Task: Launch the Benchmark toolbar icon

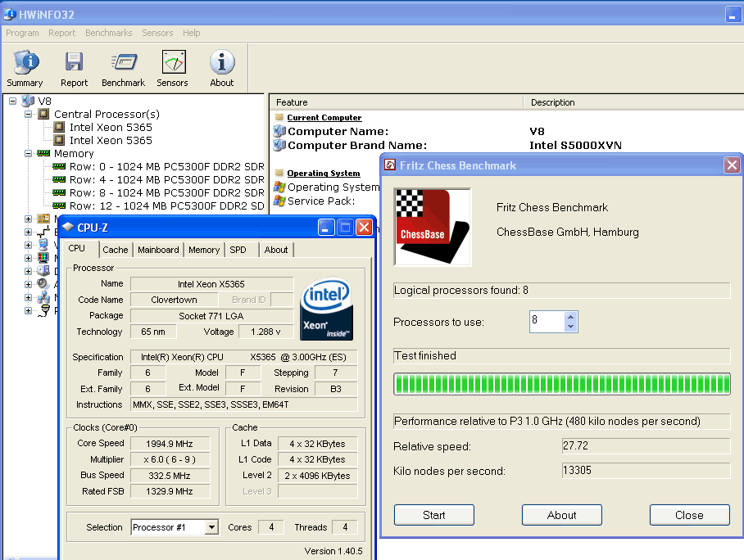Action: coord(124,68)
